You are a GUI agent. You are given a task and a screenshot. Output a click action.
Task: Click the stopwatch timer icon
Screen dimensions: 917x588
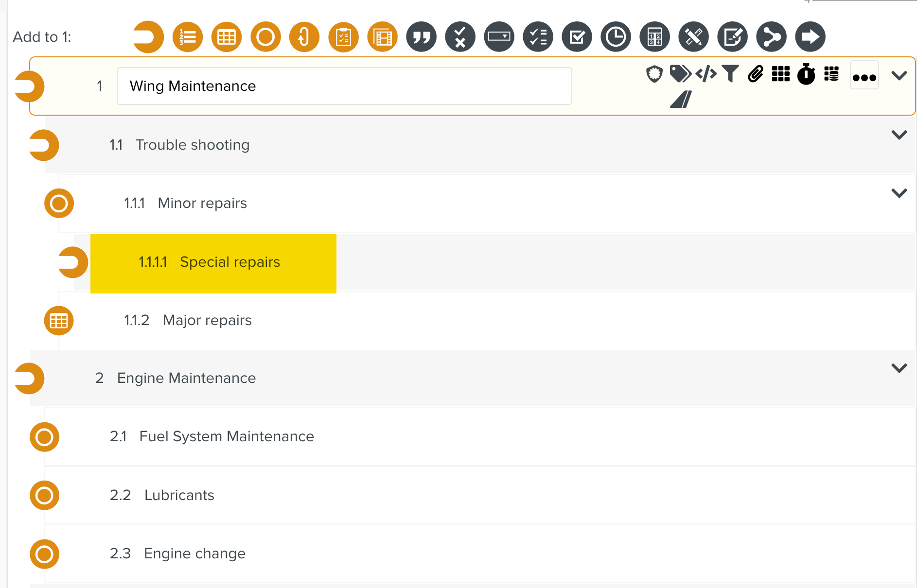[806, 74]
